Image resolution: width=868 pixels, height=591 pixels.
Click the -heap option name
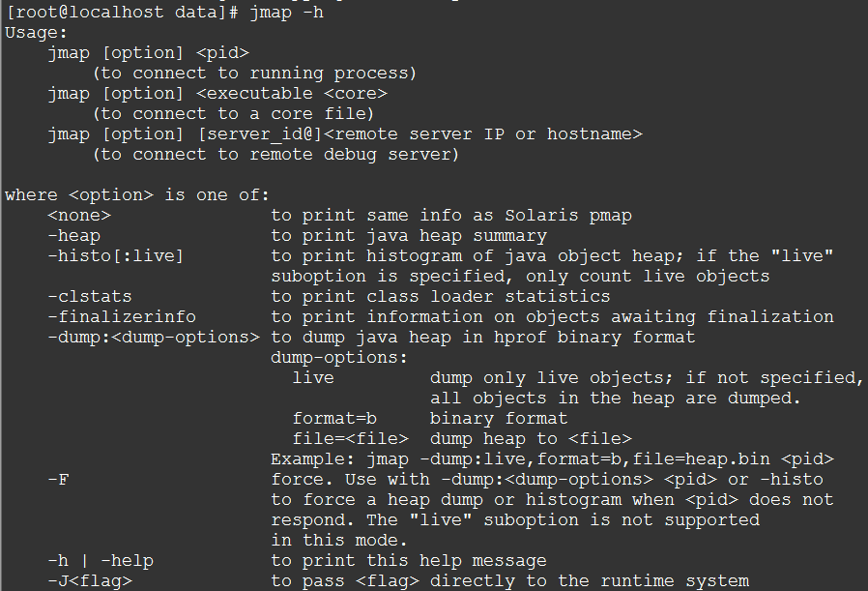coord(73,235)
